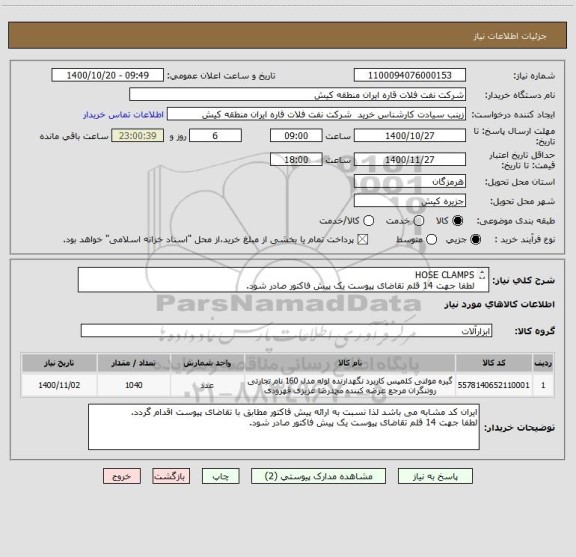576x557 pixels.
Task: Click product code cell 5578140652110001
Action: click(x=494, y=385)
